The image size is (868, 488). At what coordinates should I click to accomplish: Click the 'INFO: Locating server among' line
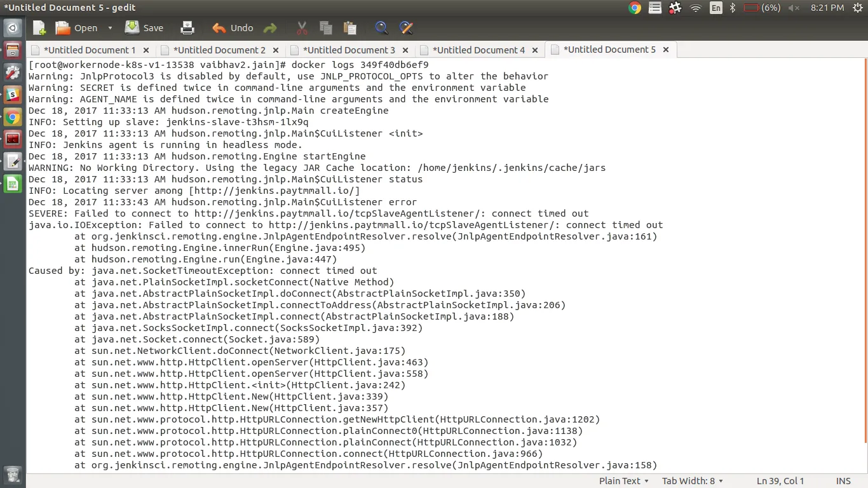(194, 191)
